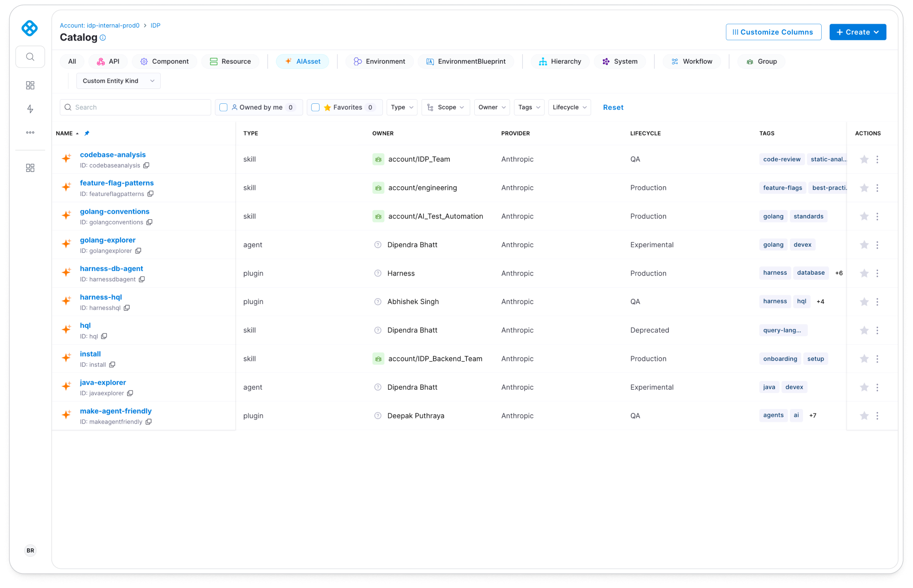Click the catalog Search input field
This screenshot has width=913, height=588.
pos(135,108)
